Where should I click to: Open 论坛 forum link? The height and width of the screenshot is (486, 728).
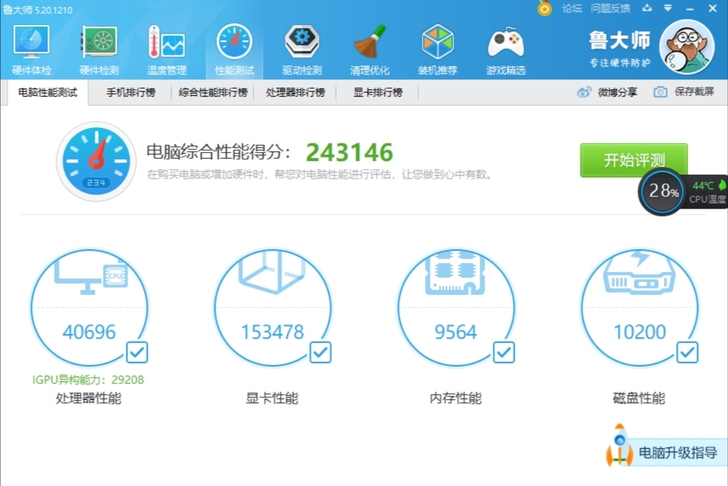click(x=572, y=8)
